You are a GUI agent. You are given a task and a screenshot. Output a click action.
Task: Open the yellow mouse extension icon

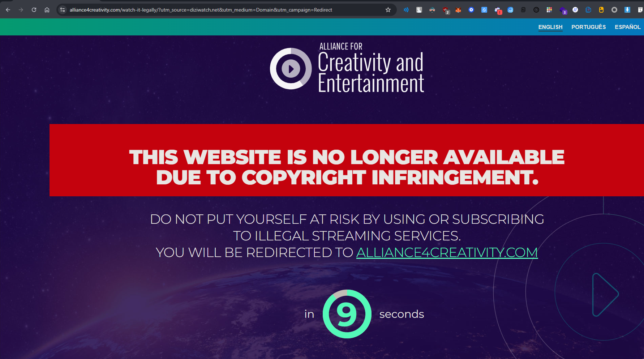tap(601, 10)
